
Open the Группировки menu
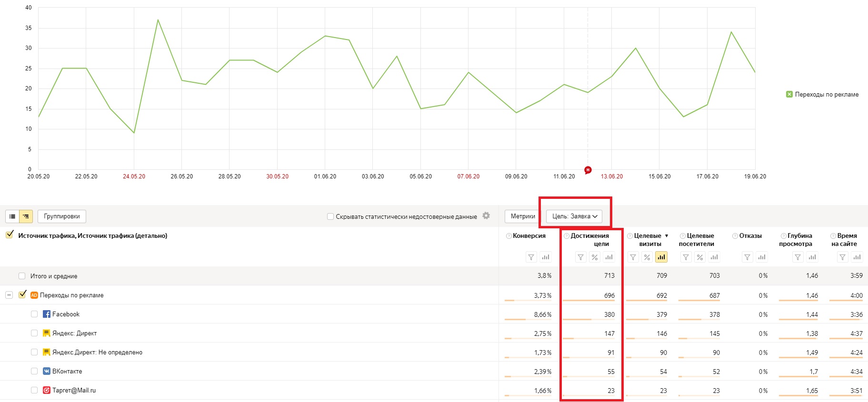coord(62,216)
